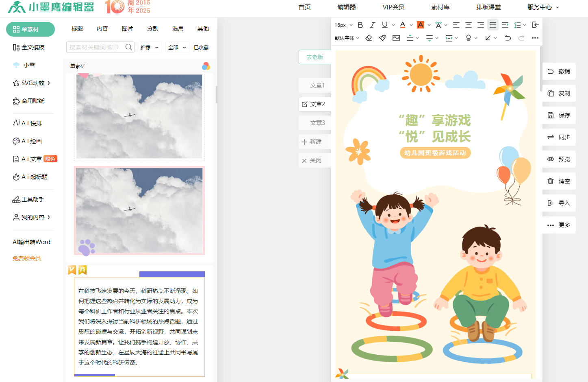588x382 pixels.
Task: Click the orange text background color swatch
Action: point(421,25)
